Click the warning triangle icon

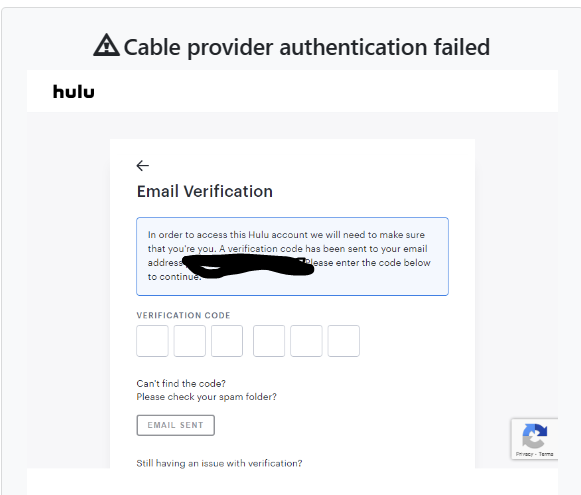click(106, 45)
